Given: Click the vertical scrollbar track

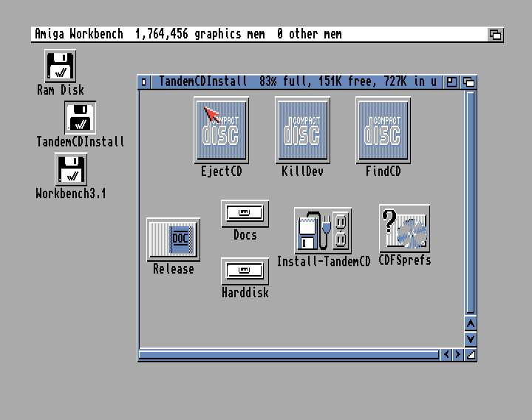Looking at the screenshot, I should 470,200.
